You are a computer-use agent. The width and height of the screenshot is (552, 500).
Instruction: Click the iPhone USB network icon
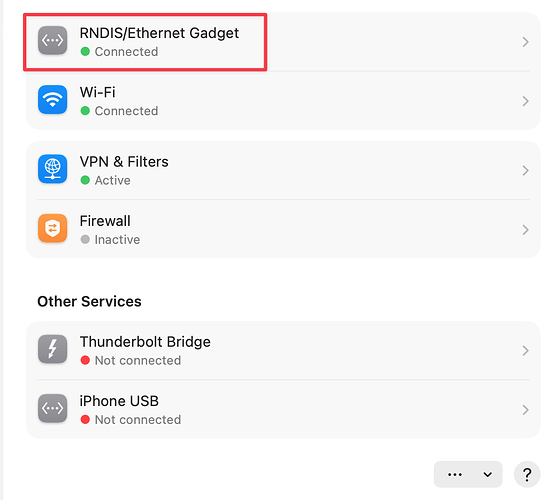52,408
